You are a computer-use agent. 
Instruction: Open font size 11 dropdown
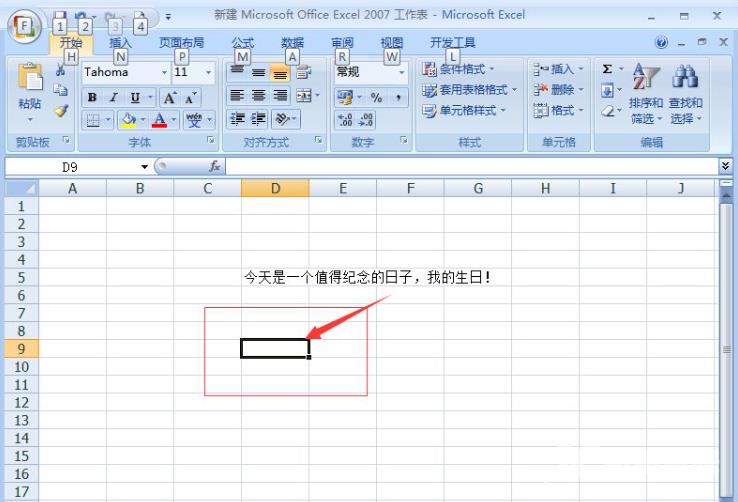208,72
